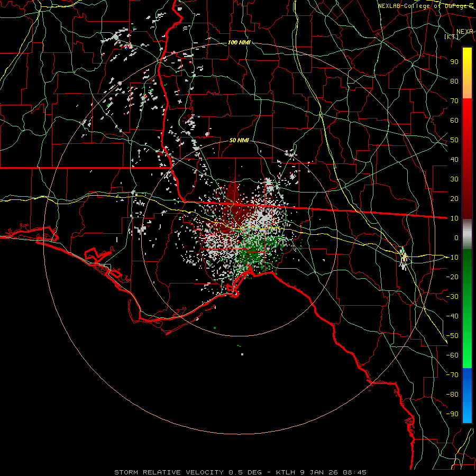Select the 0 value on the velocity scale
Screen dimensions: 476x476
456,238
